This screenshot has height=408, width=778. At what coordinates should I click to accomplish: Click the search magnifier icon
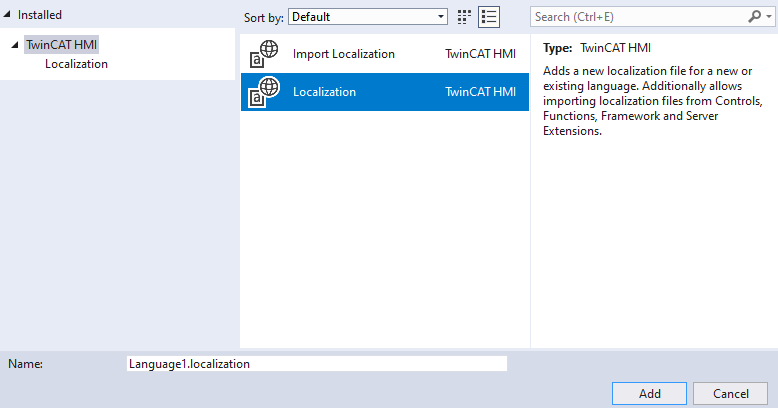tap(754, 17)
